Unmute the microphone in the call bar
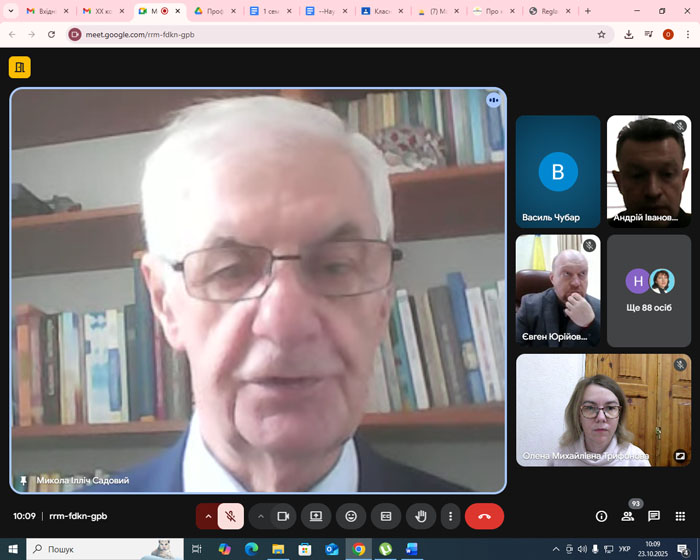 click(230, 516)
